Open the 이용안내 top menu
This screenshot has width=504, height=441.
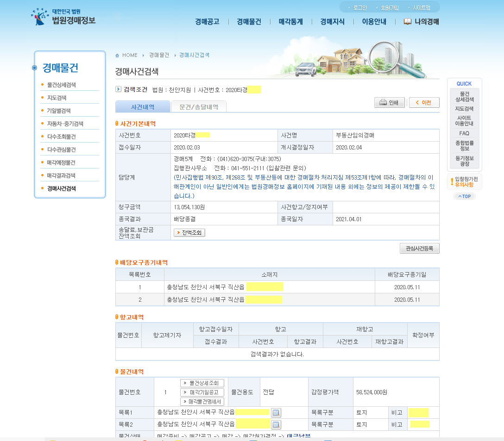pos(374,22)
